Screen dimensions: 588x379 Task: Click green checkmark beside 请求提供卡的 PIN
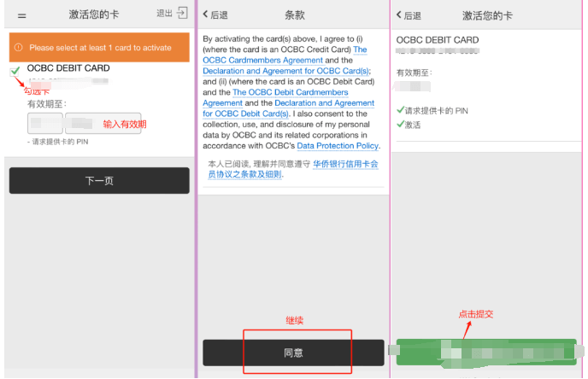[x=401, y=111]
